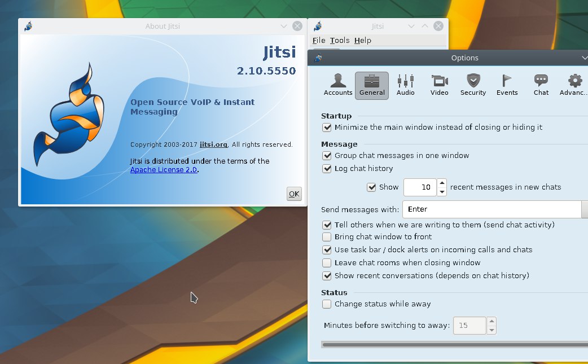Open the Help menu in Jitsi
588x364 pixels.
coord(363,41)
